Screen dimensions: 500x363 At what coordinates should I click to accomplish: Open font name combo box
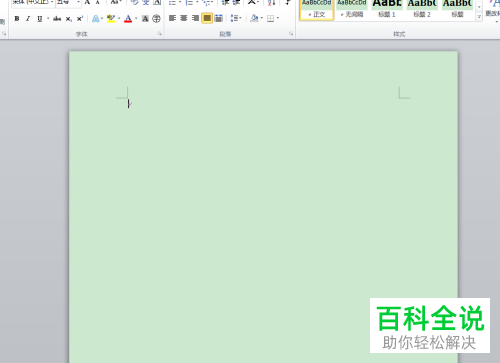point(33,2)
